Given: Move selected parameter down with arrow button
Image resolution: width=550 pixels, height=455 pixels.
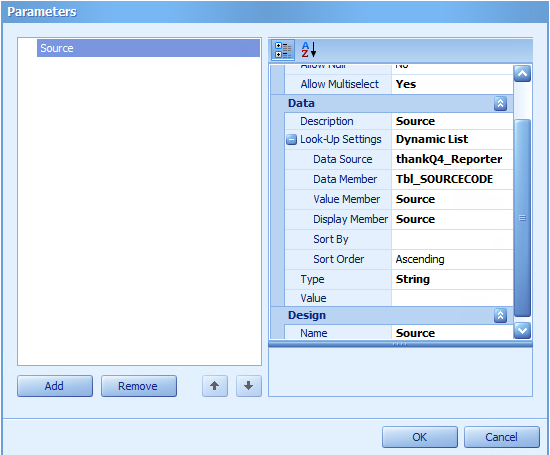Looking at the screenshot, I should point(249,386).
